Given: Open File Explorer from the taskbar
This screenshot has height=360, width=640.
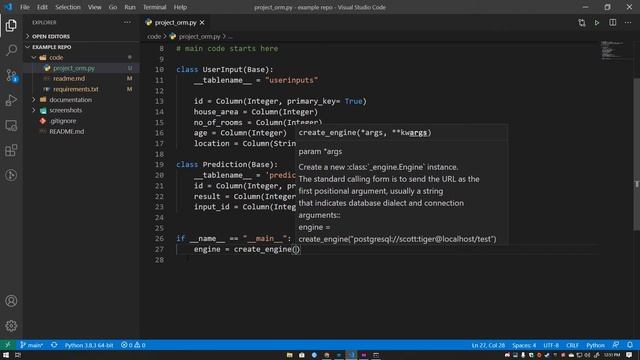Looking at the screenshot, I should pos(289,355).
